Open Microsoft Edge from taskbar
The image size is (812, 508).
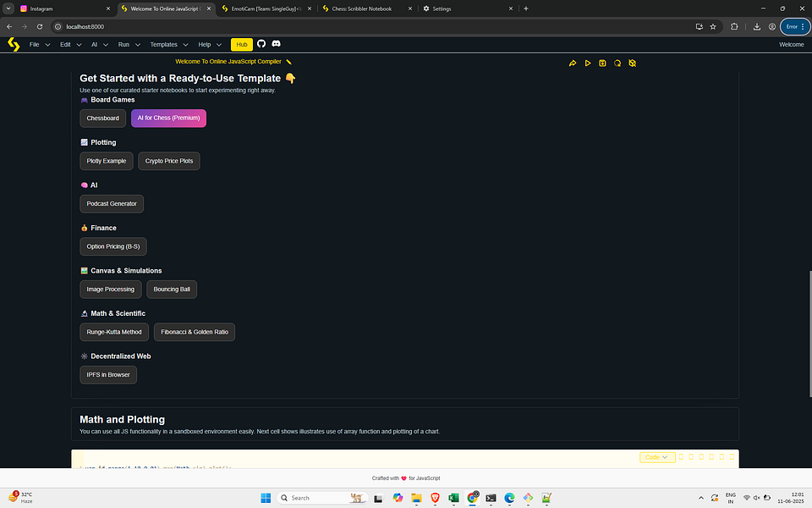[509, 498]
